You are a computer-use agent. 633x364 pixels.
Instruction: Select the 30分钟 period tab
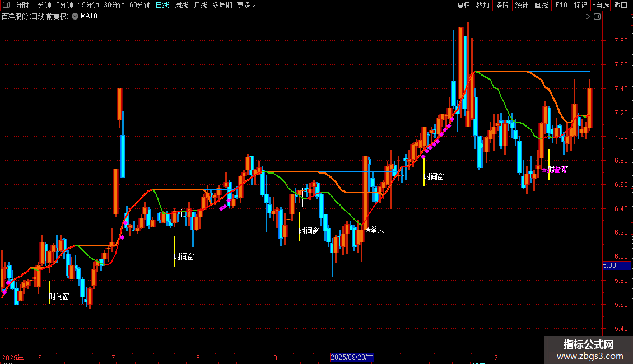click(114, 5)
